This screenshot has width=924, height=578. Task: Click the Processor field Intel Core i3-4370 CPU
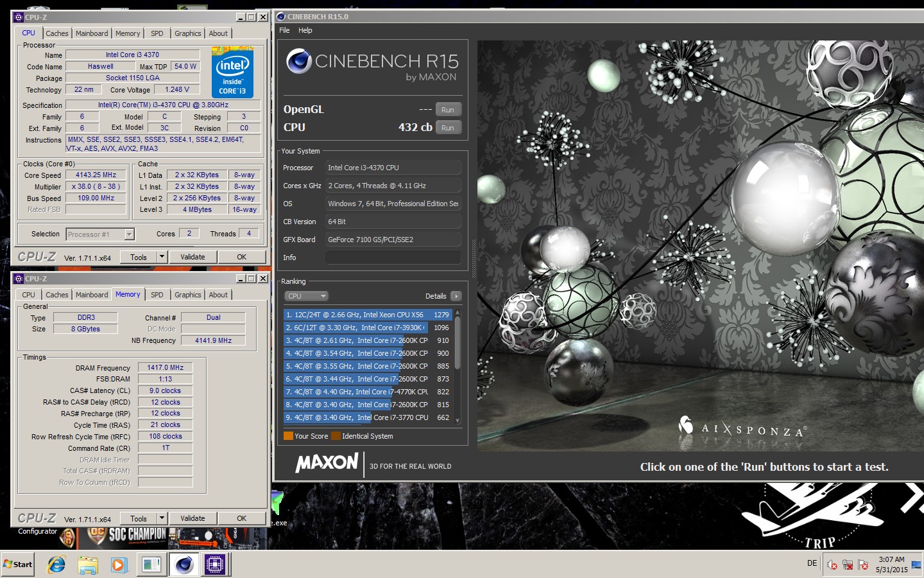[393, 168]
